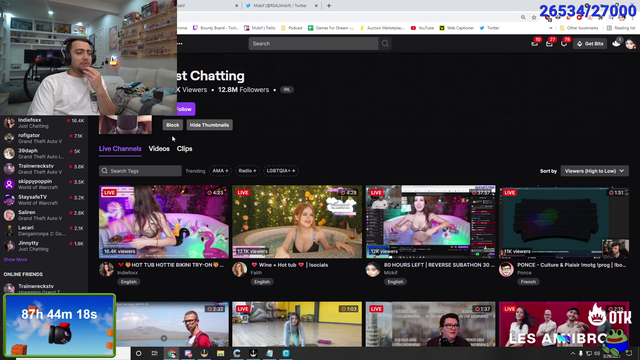The image size is (640, 360).
Task: Expand sidebar with Show More
Action: (x=15, y=260)
